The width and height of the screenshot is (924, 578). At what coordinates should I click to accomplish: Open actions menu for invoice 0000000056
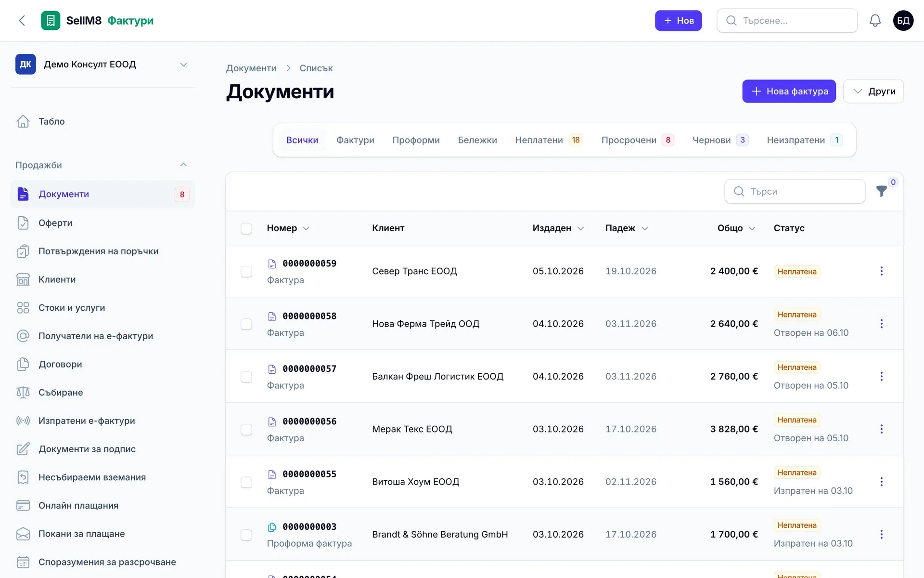[881, 429]
